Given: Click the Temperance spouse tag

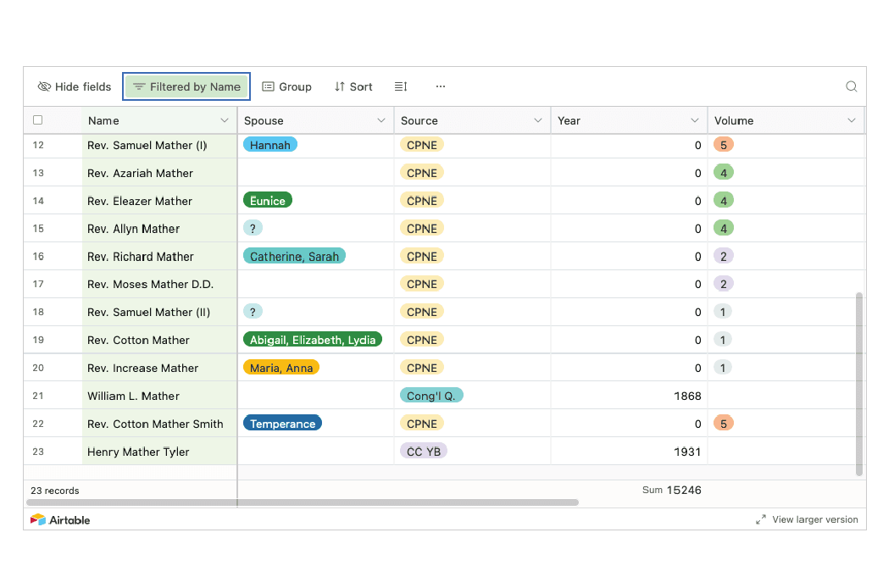Looking at the screenshot, I should tap(282, 424).
